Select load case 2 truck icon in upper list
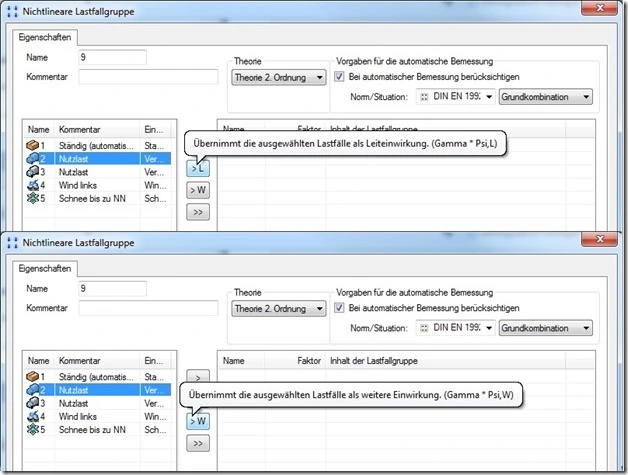This screenshot has height=475, width=628. [x=32, y=159]
